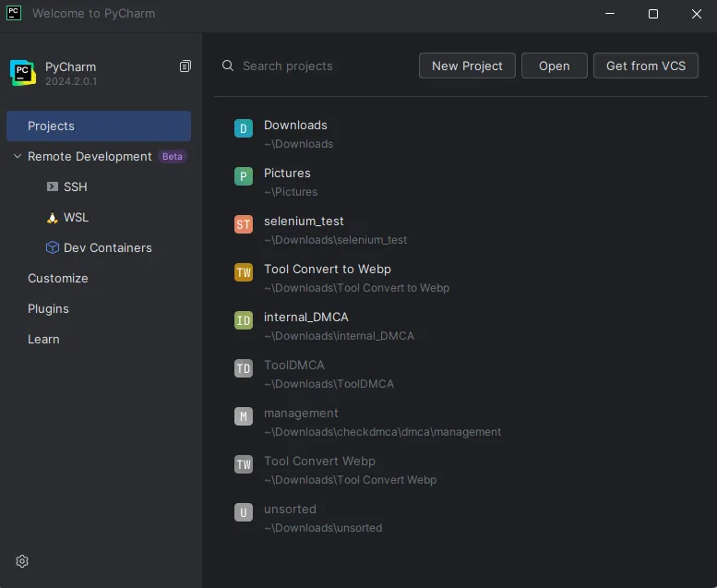The width and height of the screenshot is (717, 588).
Task: Close the Welcome to PyCharm window
Action: coord(697,14)
